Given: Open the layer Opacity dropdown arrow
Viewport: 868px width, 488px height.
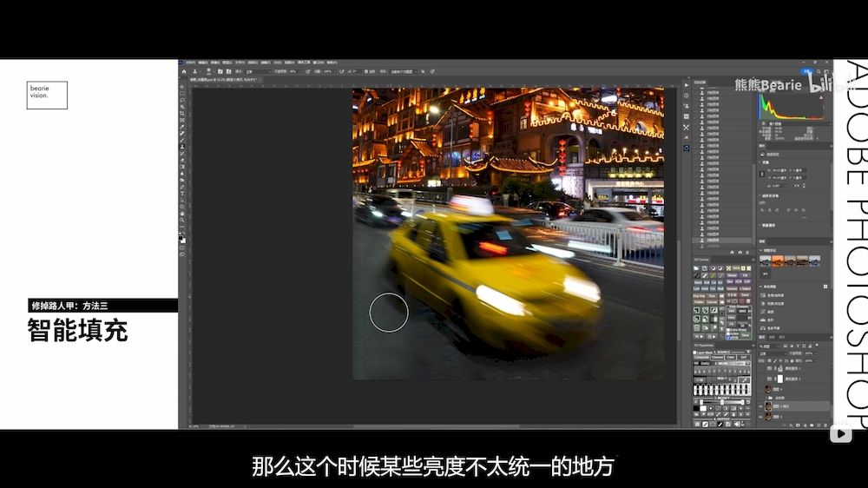Looking at the screenshot, I should click(x=816, y=353).
